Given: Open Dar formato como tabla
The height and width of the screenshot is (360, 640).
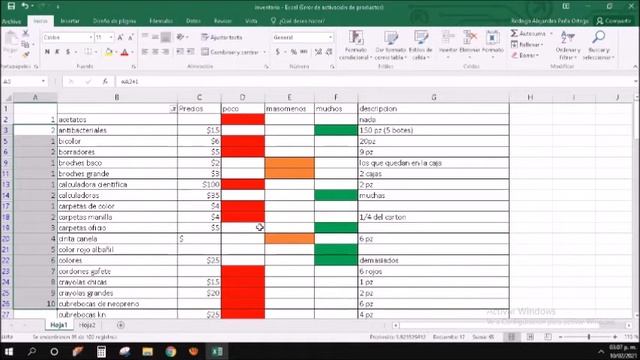Looking at the screenshot, I should click(x=391, y=45).
